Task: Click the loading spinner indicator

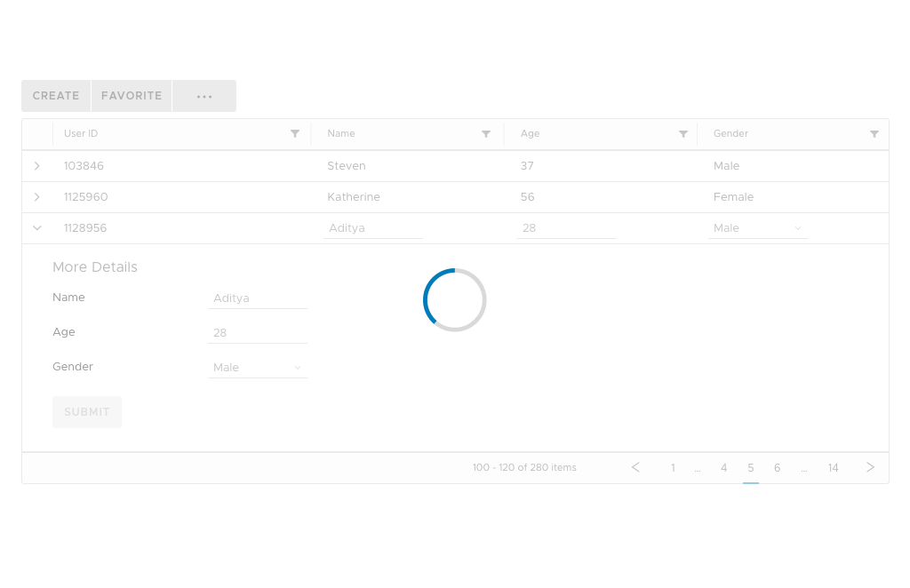Action: click(x=454, y=300)
